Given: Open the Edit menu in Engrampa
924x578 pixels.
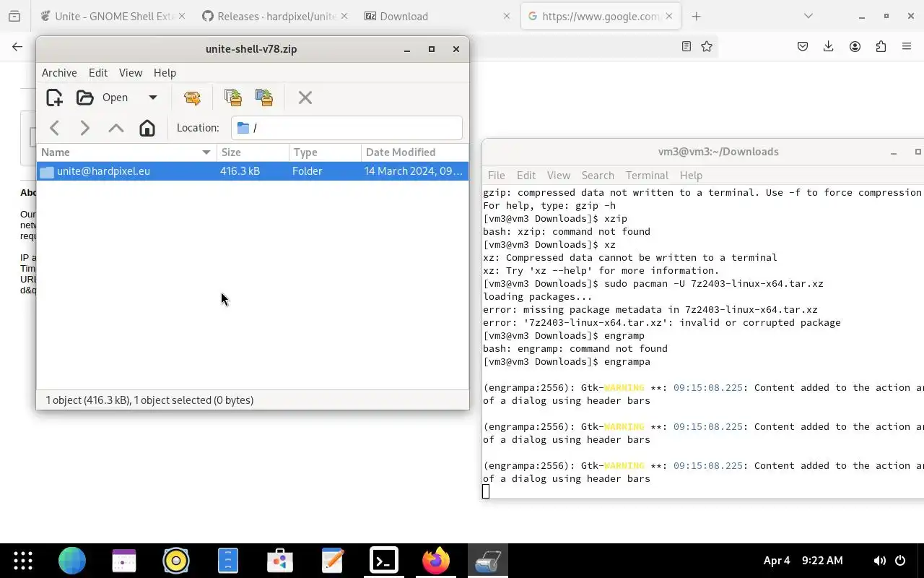Looking at the screenshot, I should pyautogui.click(x=98, y=73).
